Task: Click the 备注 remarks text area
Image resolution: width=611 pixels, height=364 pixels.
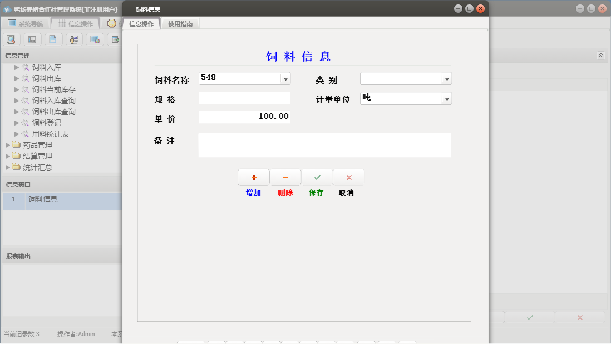Action: 324,145
